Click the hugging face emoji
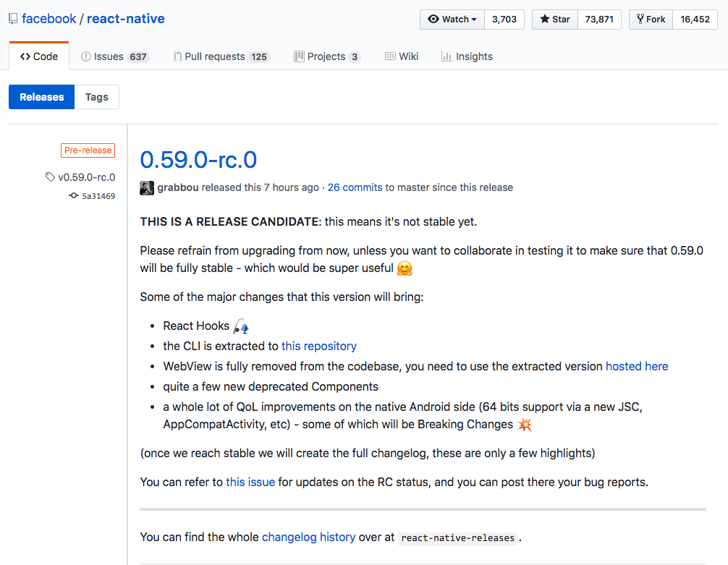The height and width of the screenshot is (565, 728). click(x=405, y=268)
